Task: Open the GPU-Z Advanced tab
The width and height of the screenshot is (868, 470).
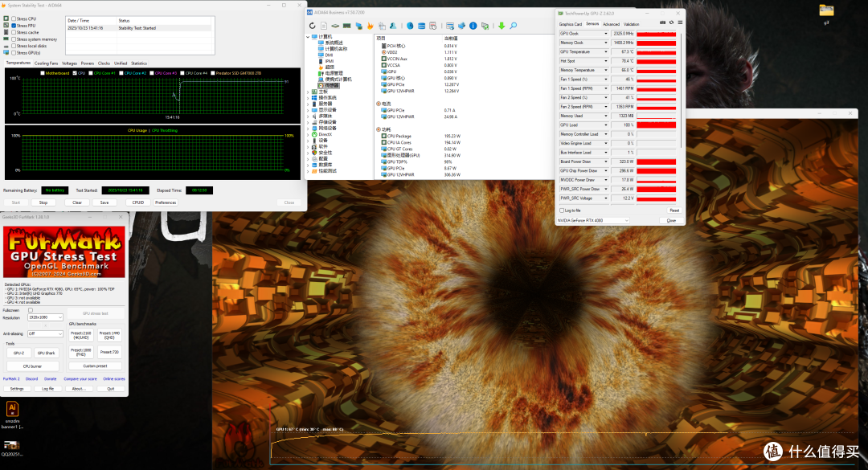Action: click(611, 24)
